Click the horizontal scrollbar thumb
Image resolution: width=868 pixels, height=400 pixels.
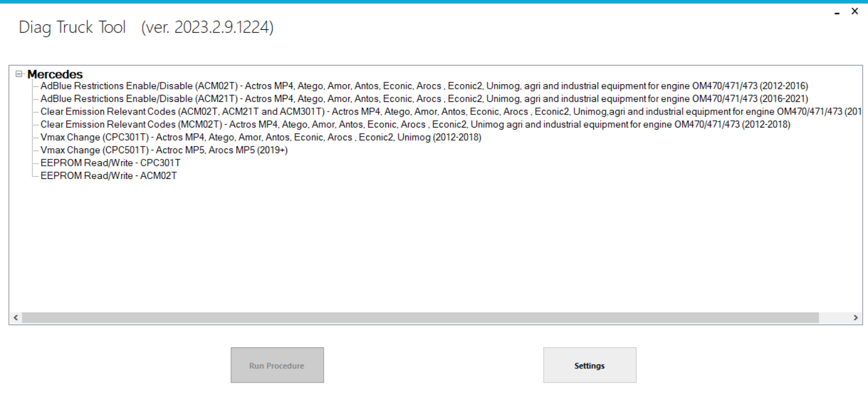coord(420,318)
